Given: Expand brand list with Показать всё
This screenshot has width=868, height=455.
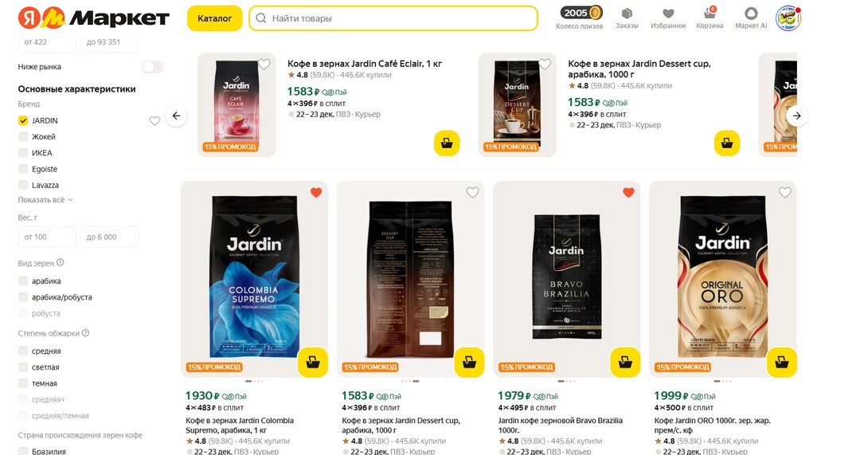Looking at the screenshot, I should pos(45,199).
